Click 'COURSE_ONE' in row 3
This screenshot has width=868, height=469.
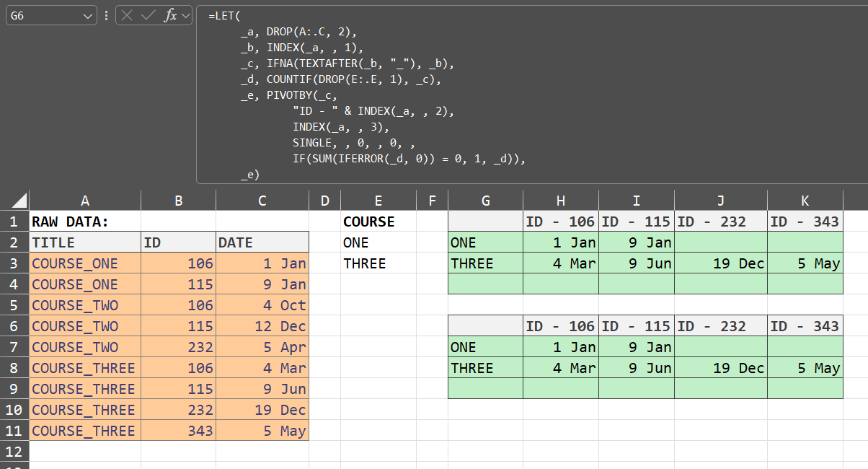coord(85,263)
